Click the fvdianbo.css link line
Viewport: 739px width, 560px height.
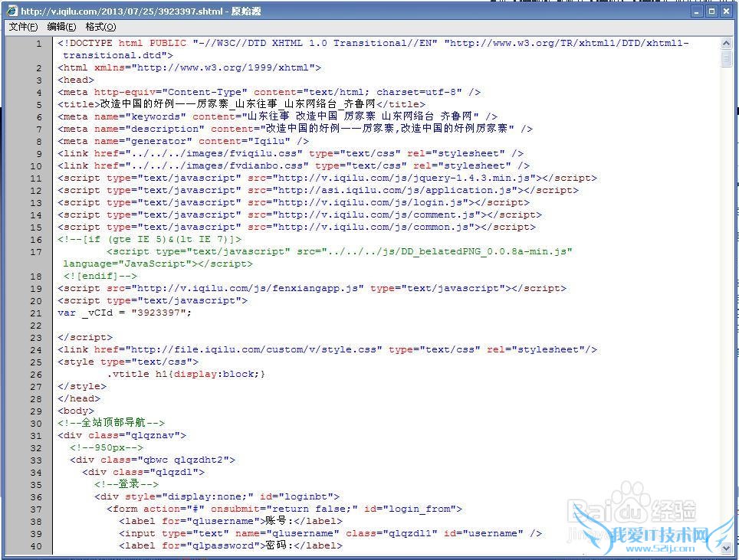coord(294,165)
